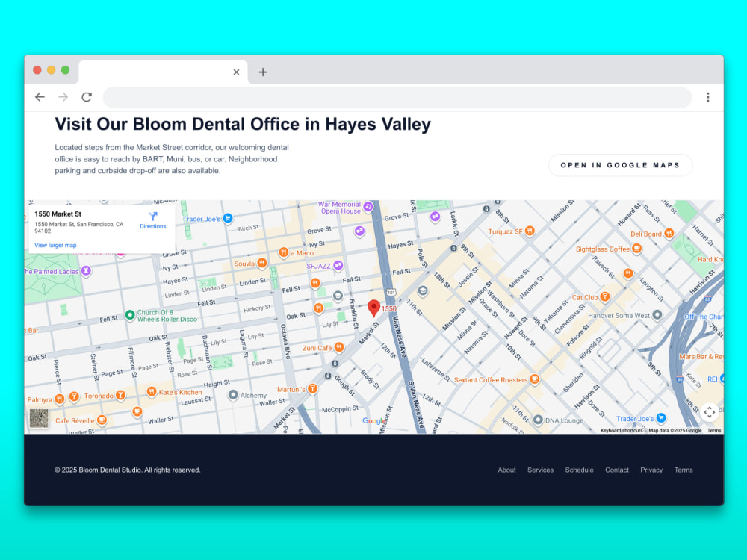The height and width of the screenshot is (560, 747).
Task: Open the map Terms link in attribution
Action: coord(714,431)
